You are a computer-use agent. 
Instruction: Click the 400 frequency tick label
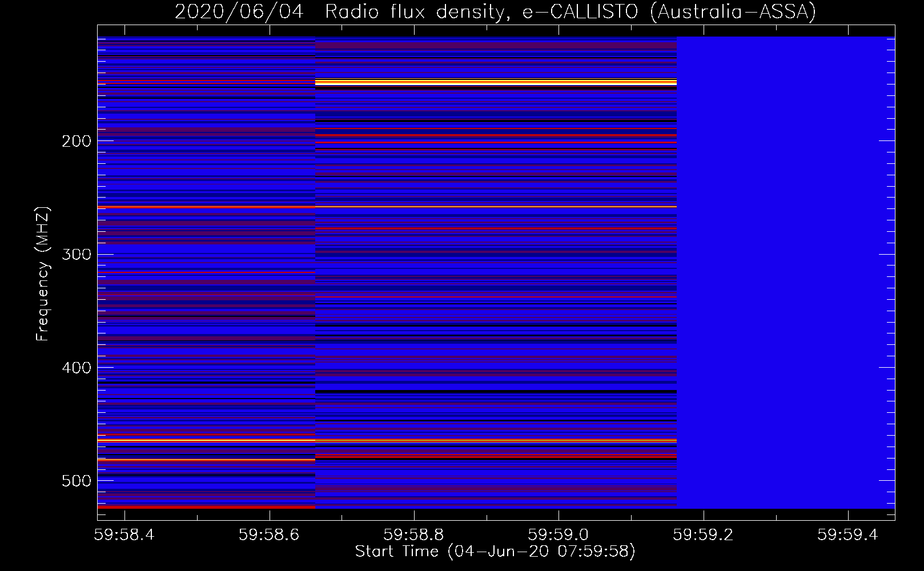tap(77, 368)
